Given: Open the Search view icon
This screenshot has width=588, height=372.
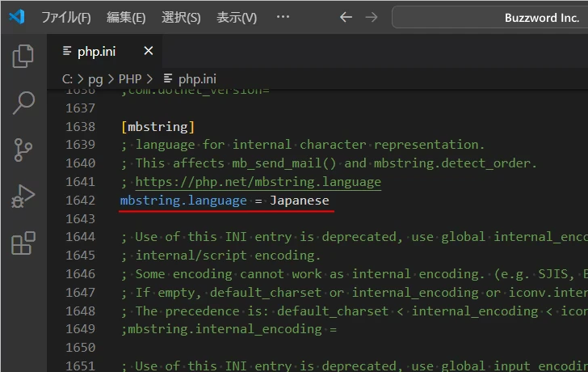Looking at the screenshot, I should (23, 103).
